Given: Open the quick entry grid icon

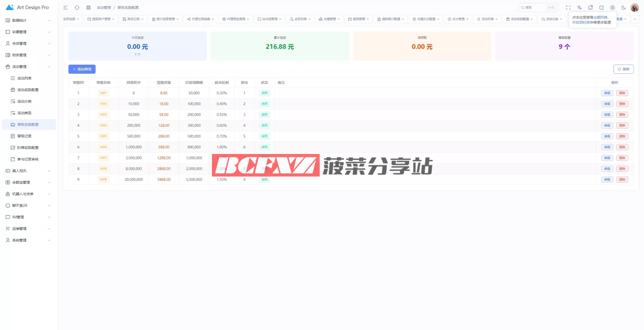Looking at the screenshot, I should (89, 8).
